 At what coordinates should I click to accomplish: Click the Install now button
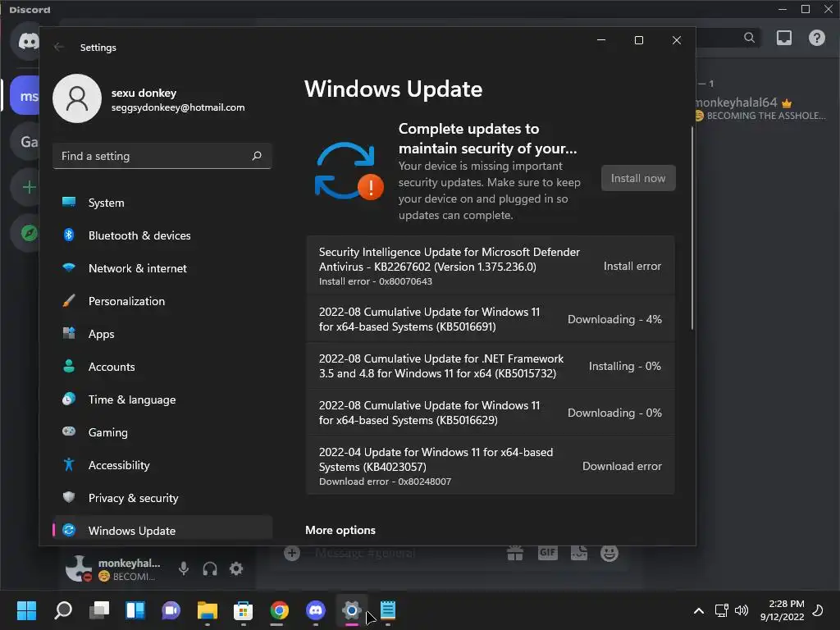[x=638, y=178]
